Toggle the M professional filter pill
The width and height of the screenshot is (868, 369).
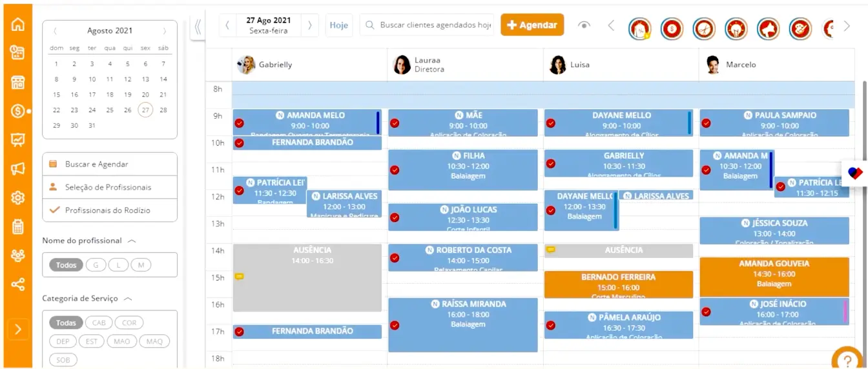(x=141, y=265)
